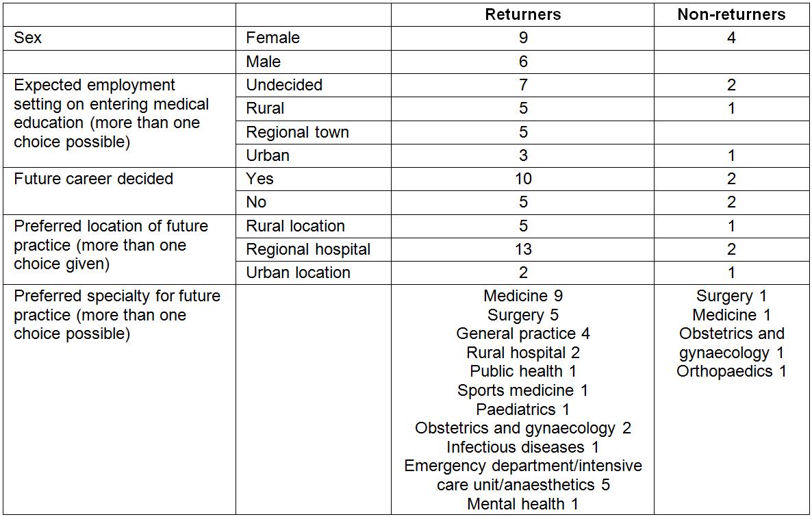Viewport: 812px width, 517px height.
Task: Click the Yes cell
Action: 260,179
